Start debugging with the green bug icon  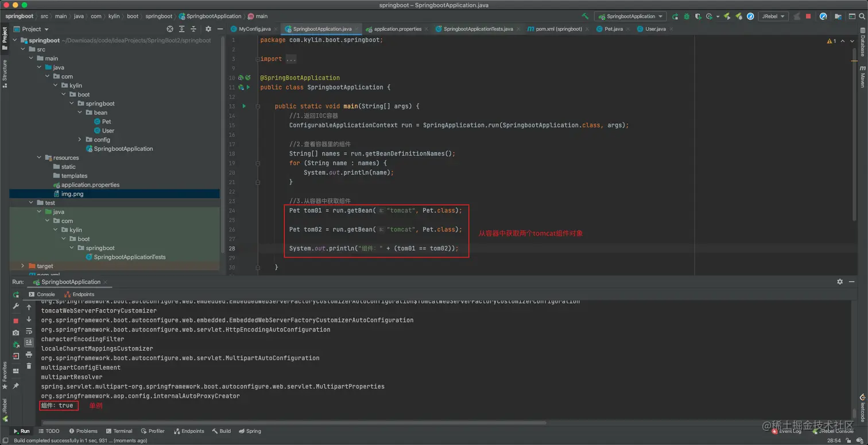tap(687, 17)
